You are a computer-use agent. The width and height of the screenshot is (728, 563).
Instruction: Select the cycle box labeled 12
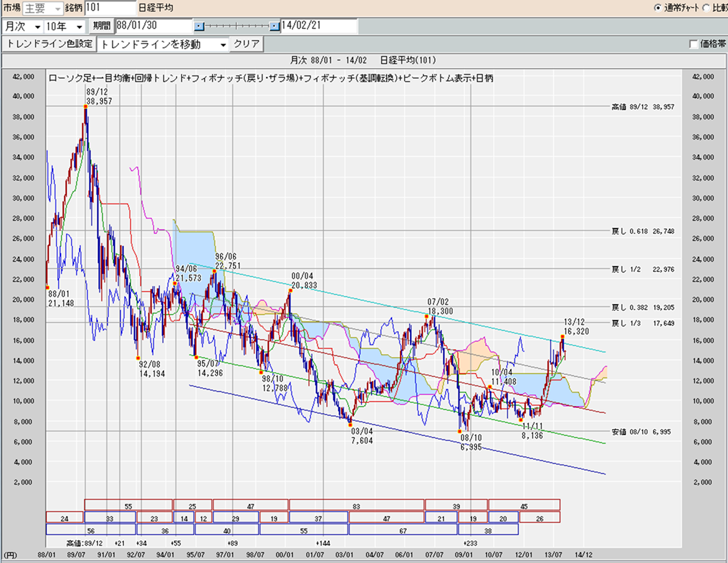pyautogui.click(x=204, y=517)
